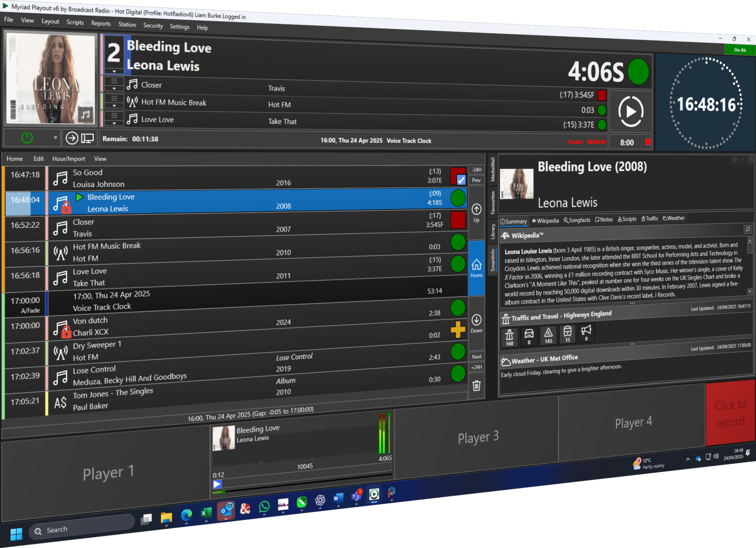Image resolution: width=756 pixels, height=548 pixels.
Task: Open Microsoft Edge from the taskbar
Action: coord(186,515)
